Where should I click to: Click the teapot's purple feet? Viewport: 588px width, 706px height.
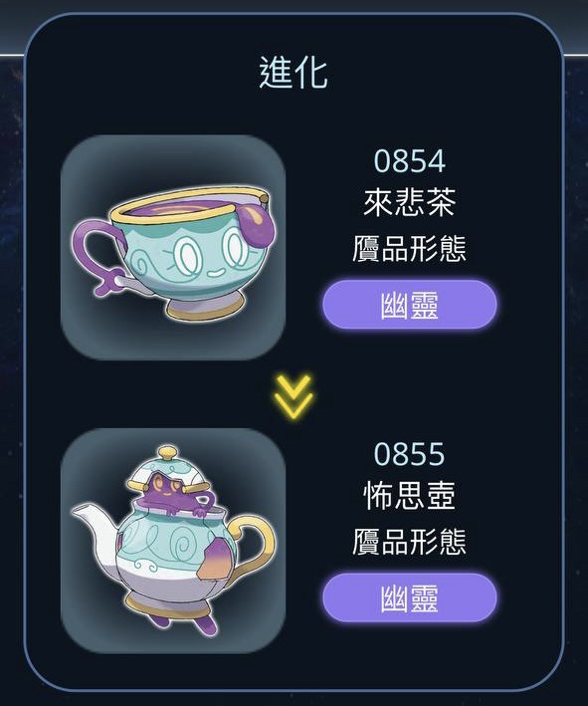point(182,624)
